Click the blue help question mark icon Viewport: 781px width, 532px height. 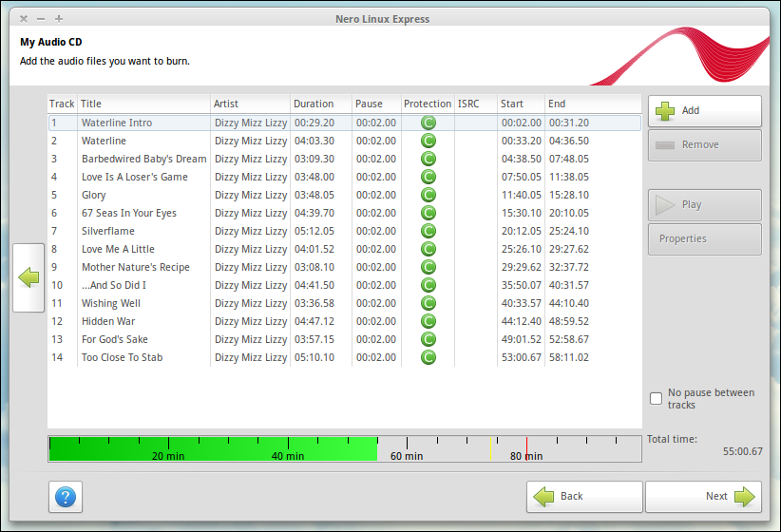pos(66,497)
